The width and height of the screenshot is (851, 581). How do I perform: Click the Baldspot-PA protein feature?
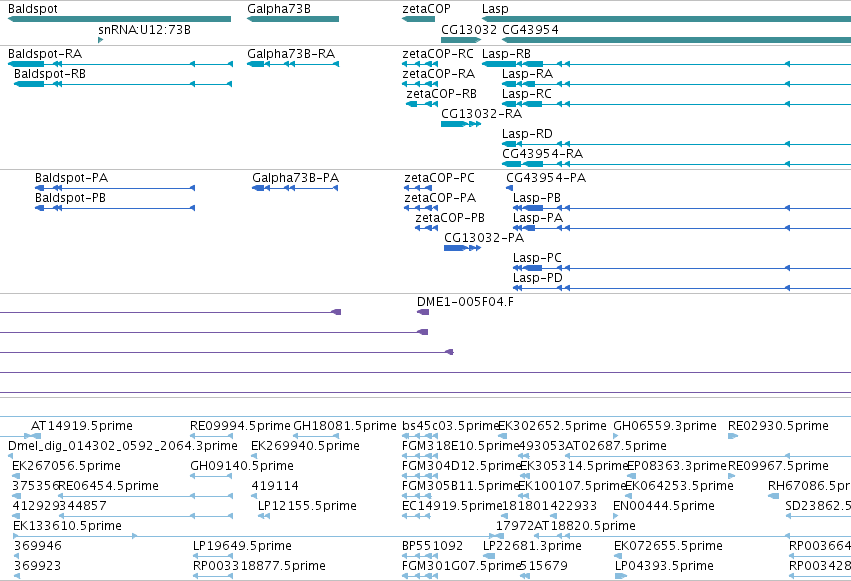115,188
